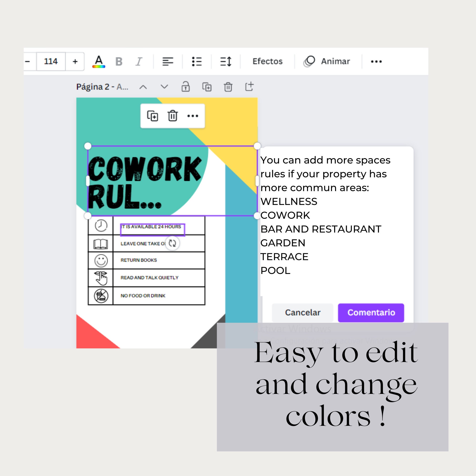Lock Página 2 with the padlock icon
This screenshot has height=476, width=476.
[186, 87]
